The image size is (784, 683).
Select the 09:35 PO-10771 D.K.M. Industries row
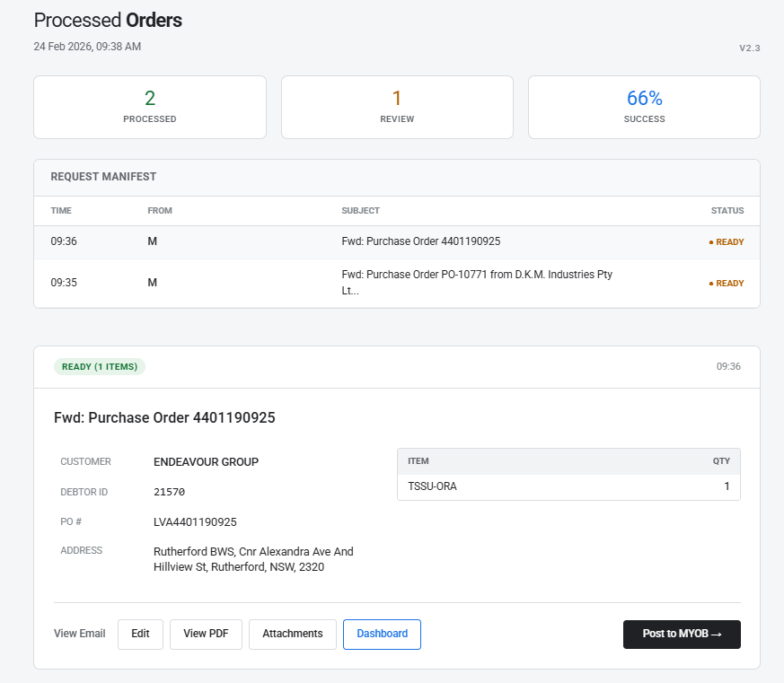(x=396, y=283)
